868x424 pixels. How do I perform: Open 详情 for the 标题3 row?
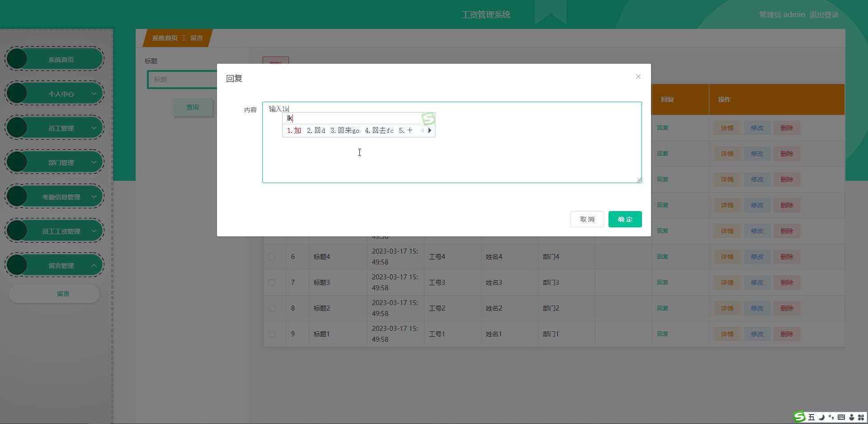tap(727, 283)
